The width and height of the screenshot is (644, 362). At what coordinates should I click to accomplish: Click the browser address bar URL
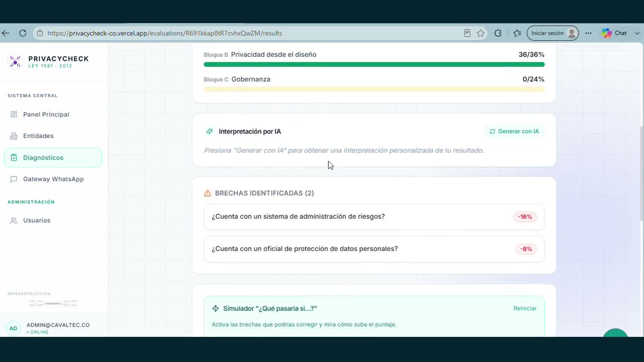click(x=165, y=33)
